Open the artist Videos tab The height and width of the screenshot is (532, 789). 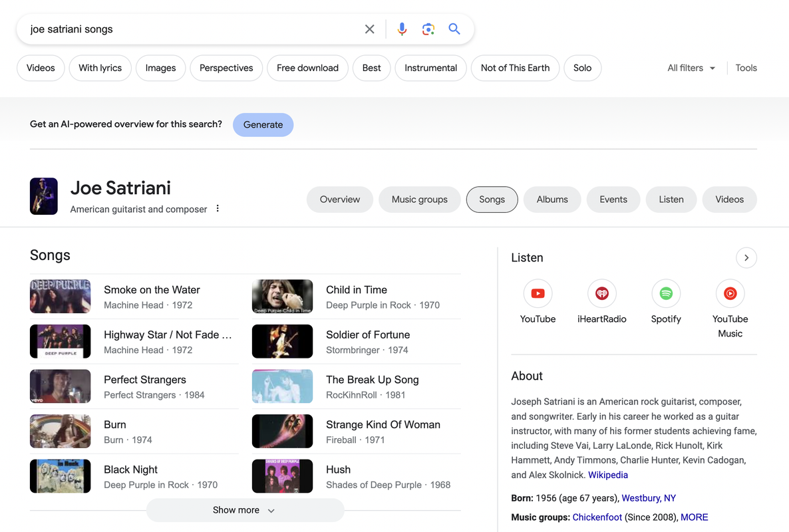(x=730, y=199)
